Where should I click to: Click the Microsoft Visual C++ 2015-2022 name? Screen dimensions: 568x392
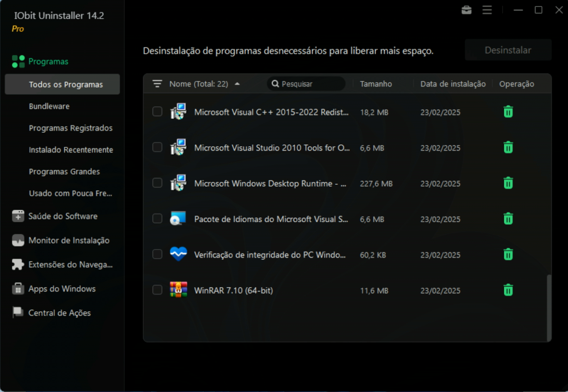click(272, 112)
